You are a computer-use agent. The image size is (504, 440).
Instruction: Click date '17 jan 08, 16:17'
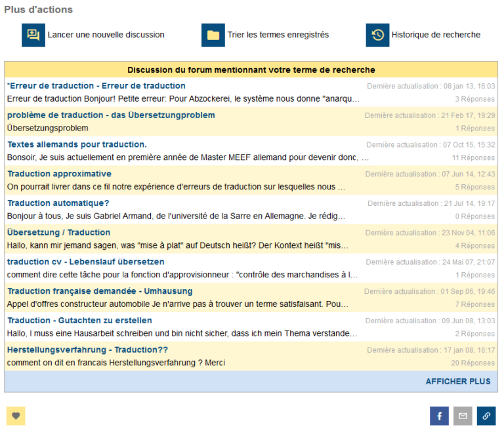click(x=470, y=350)
